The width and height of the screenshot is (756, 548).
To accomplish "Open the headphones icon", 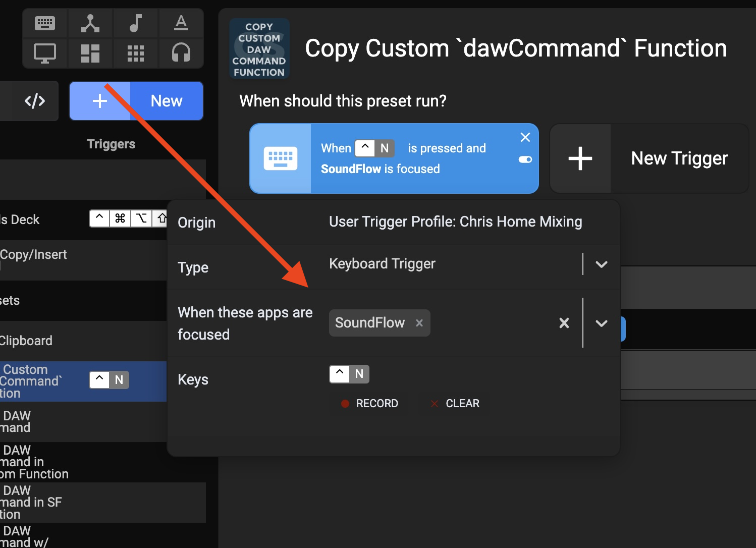I will point(181,53).
